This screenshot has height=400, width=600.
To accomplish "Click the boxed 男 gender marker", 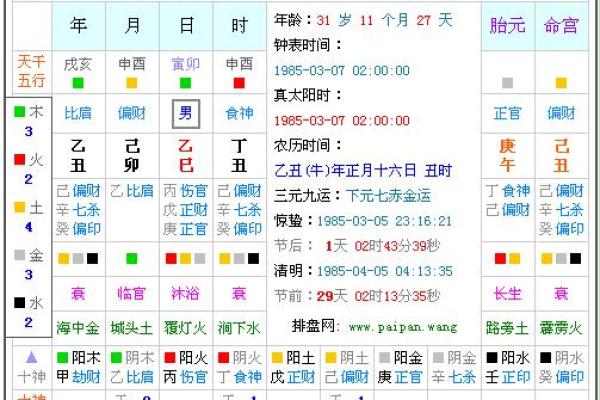I will [186, 114].
